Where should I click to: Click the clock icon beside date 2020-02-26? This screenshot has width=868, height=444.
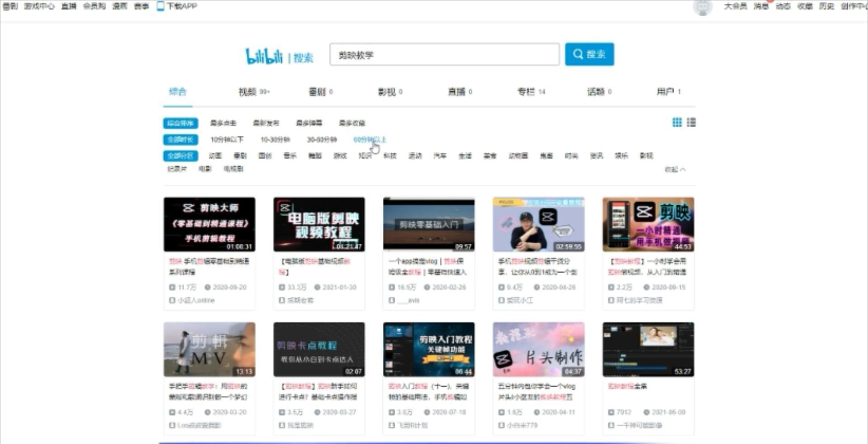427,287
